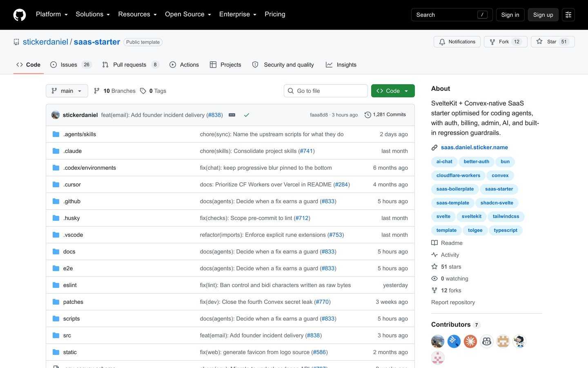
Task: Click the .cursor folder icon
Action: point(56,184)
